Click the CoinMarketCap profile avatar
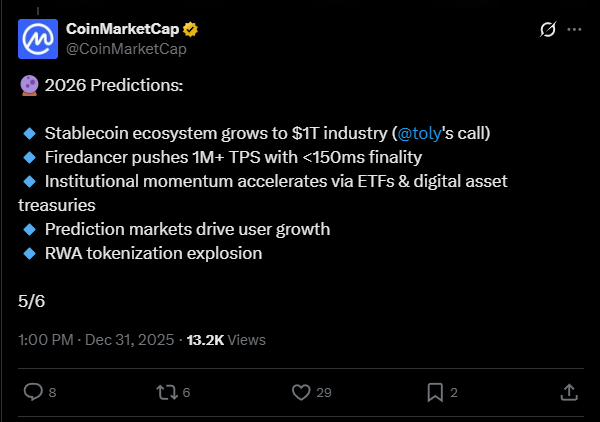This screenshot has height=422, width=600. [38, 38]
